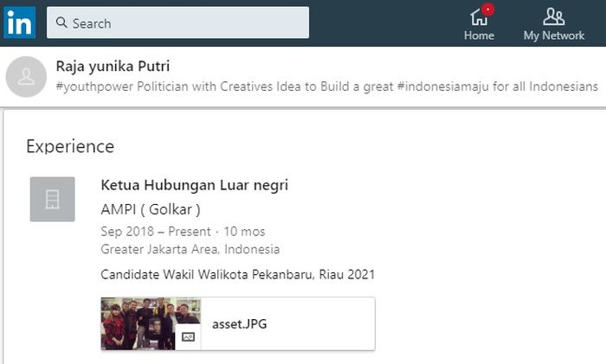This screenshot has width=606, height=364.
Task: Focus the Search input field
Action: click(177, 22)
